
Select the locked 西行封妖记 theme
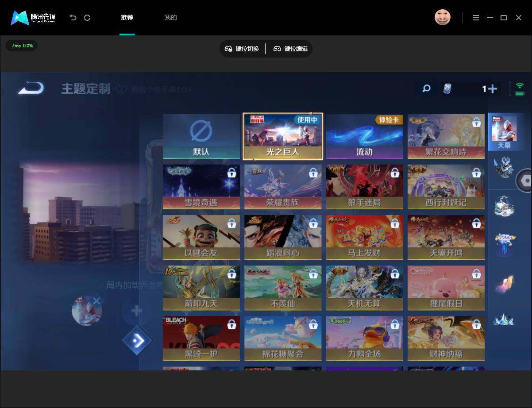point(446,187)
